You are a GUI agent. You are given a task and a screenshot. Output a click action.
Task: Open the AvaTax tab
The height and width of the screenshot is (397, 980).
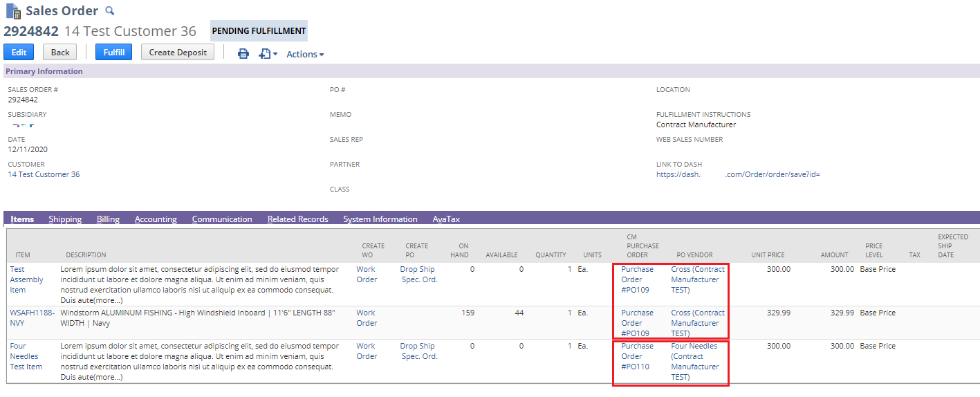[446, 219]
